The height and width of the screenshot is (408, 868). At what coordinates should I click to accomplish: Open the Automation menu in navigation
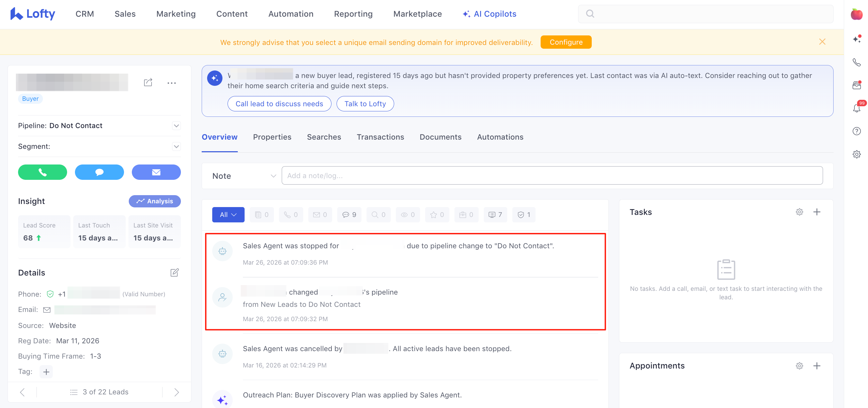tap(291, 14)
